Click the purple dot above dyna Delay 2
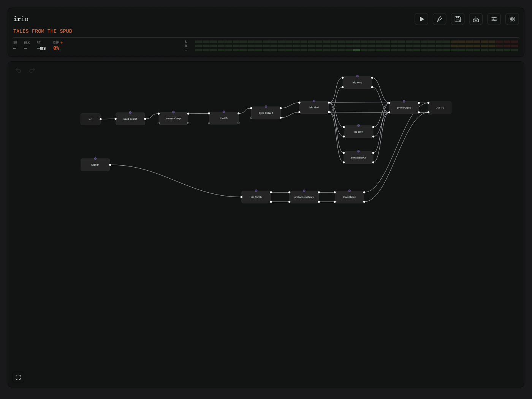532x399 pixels. click(x=358, y=151)
